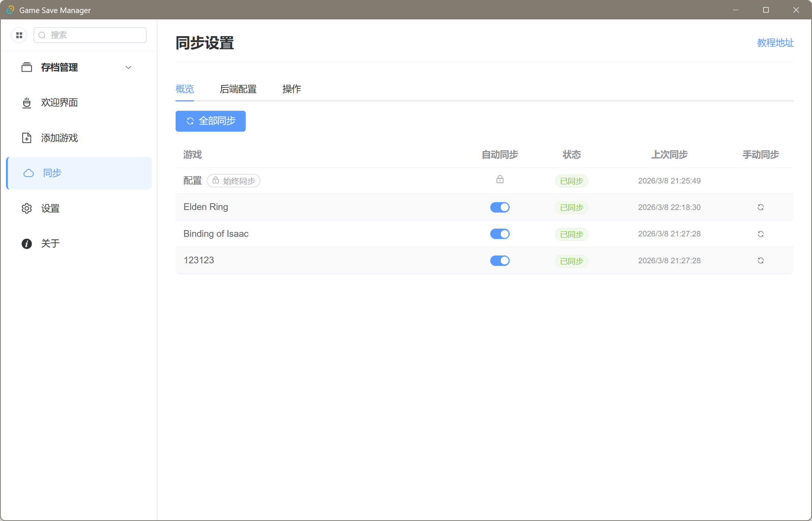Open the 教程地址 tutorial link

tap(775, 43)
